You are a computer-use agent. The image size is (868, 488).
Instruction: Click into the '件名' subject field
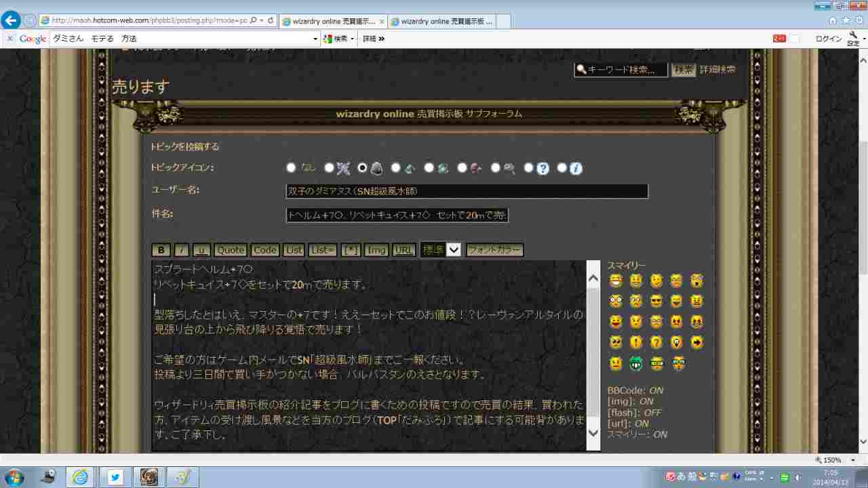(x=397, y=216)
